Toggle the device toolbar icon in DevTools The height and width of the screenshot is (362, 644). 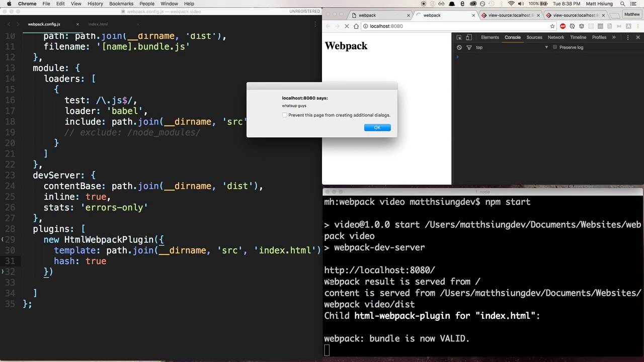[469, 37]
